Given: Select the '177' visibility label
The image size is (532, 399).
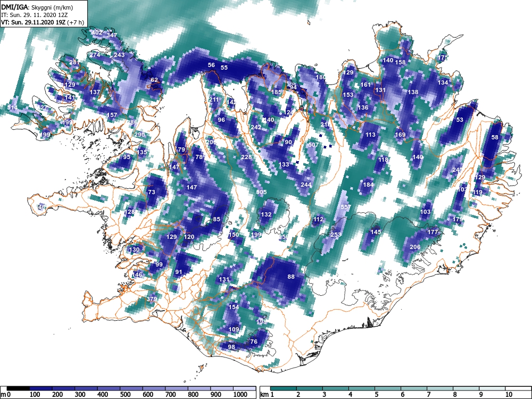Looking at the screenshot, I should [433, 232].
